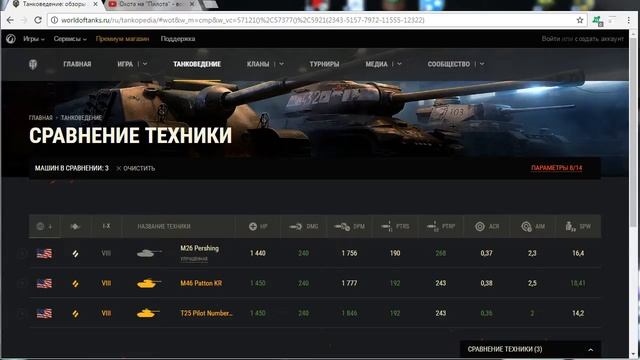640x360 pixels.
Task: Open the Игры dropdown in top bar
Action: [33, 39]
